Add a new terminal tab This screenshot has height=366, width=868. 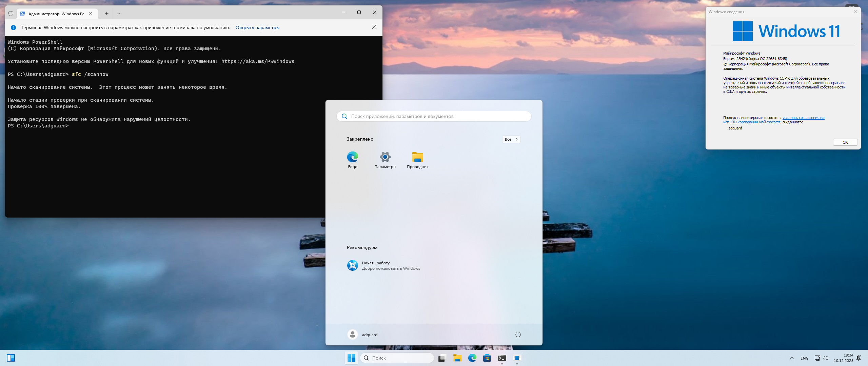[106, 14]
